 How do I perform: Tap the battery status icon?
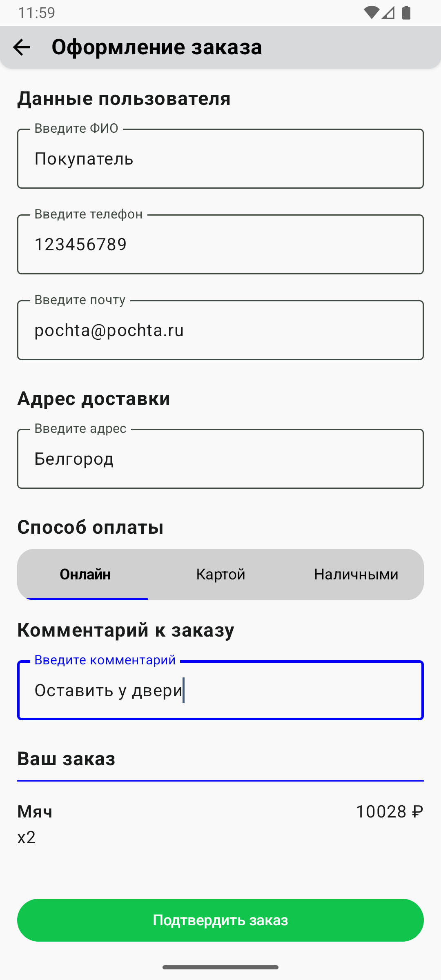pos(406,13)
